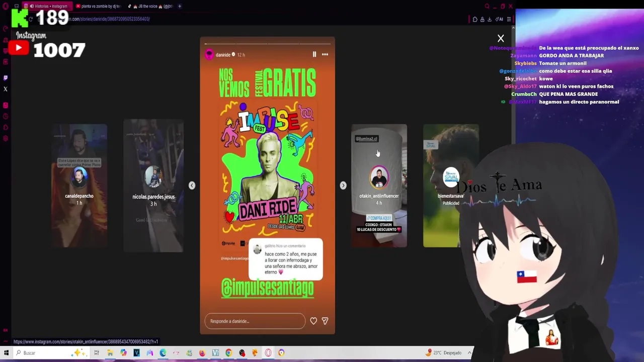Click the browser search icon in title bar
The image size is (644, 362).
click(487, 6)
